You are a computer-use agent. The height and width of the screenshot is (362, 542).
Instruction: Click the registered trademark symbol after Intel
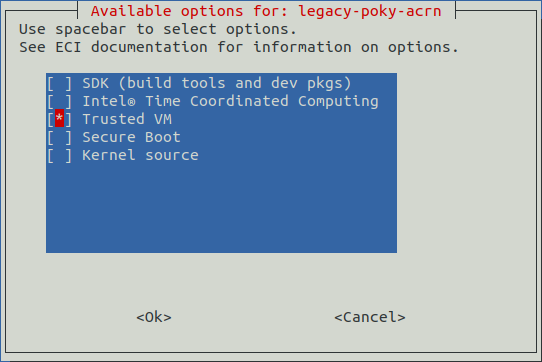pos(131,102)
